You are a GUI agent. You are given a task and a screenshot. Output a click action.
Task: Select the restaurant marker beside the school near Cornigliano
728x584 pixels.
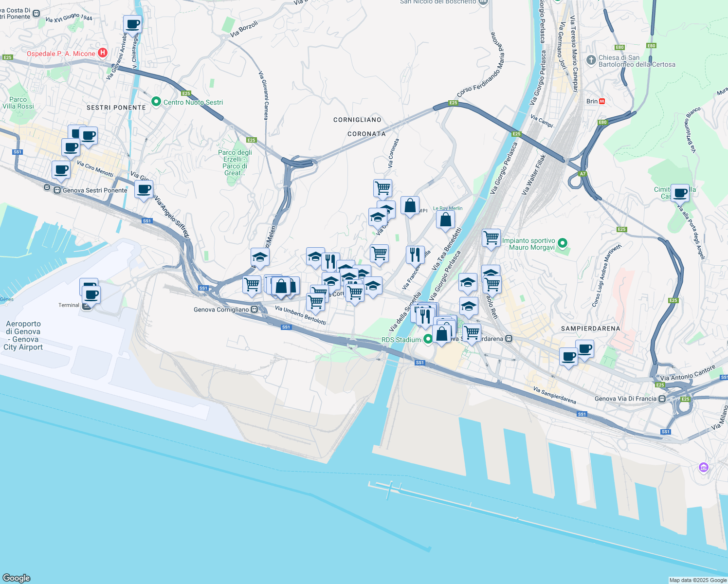pyautogui.click(x=330, y=262)
